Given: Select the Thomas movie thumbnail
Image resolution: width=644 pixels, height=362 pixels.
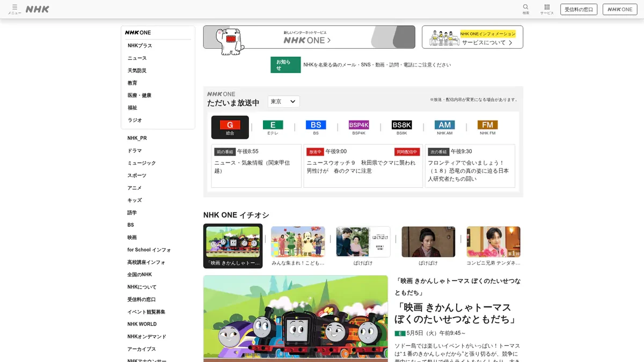Looking at the screenshot, I should [x=233, y=246].
